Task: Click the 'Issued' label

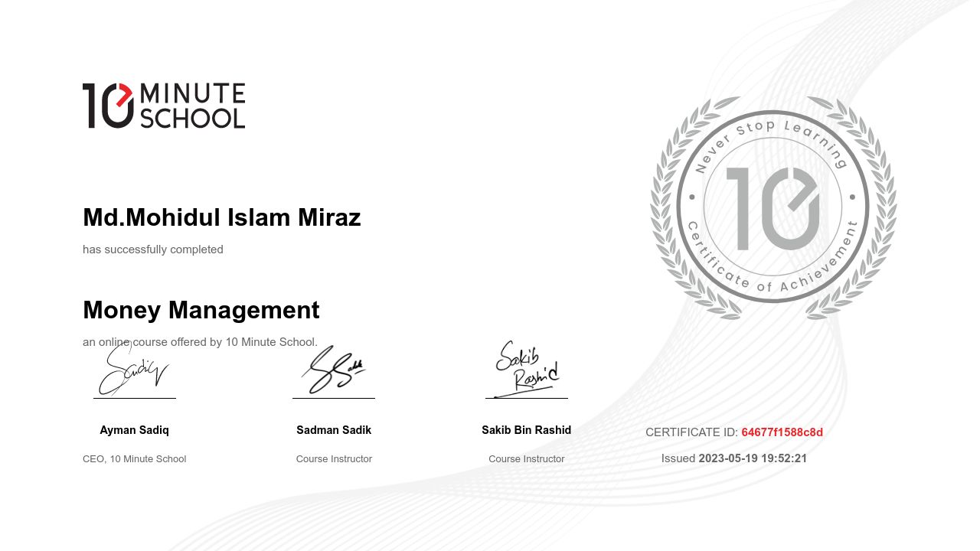Action: [x=678, y=458]
